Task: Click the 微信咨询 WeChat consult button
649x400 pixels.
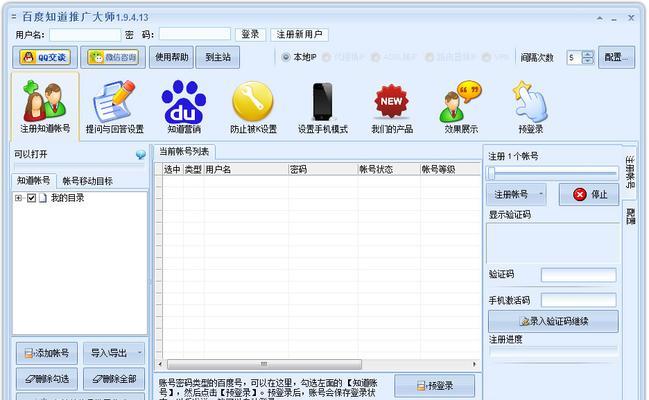Action: (x=113, y=57)
